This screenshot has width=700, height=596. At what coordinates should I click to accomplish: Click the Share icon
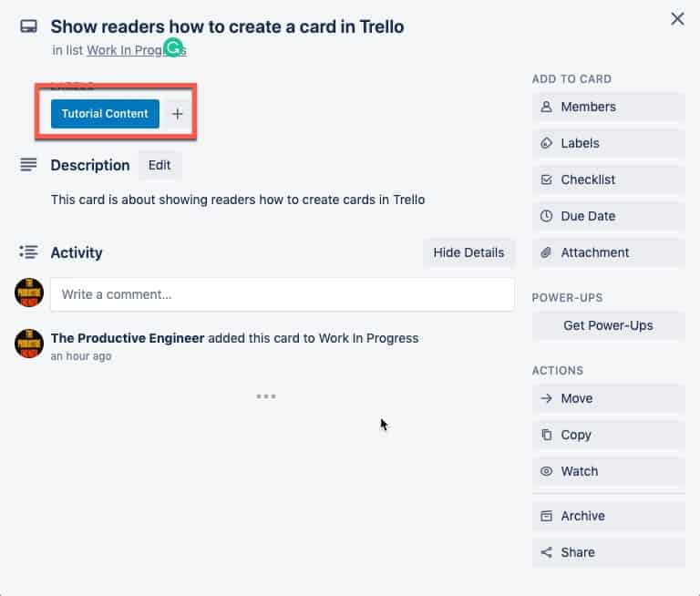point(546,552)
